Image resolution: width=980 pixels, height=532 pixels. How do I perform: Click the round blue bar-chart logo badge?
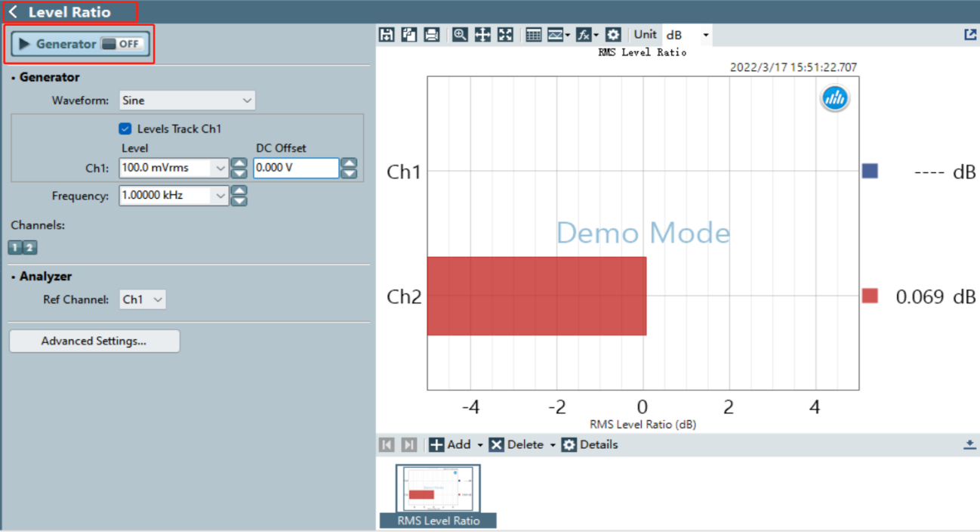click(x=835, y=98)
